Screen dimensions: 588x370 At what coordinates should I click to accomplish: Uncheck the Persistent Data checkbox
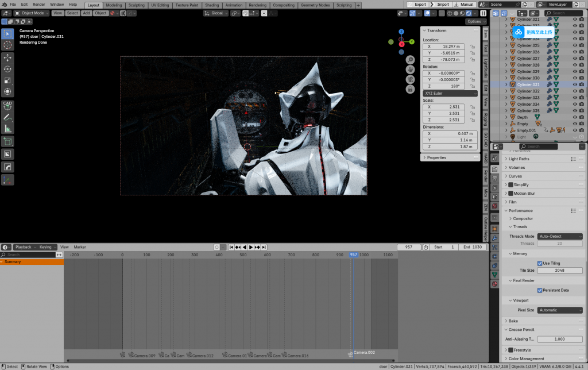click(x=540, y=291)
